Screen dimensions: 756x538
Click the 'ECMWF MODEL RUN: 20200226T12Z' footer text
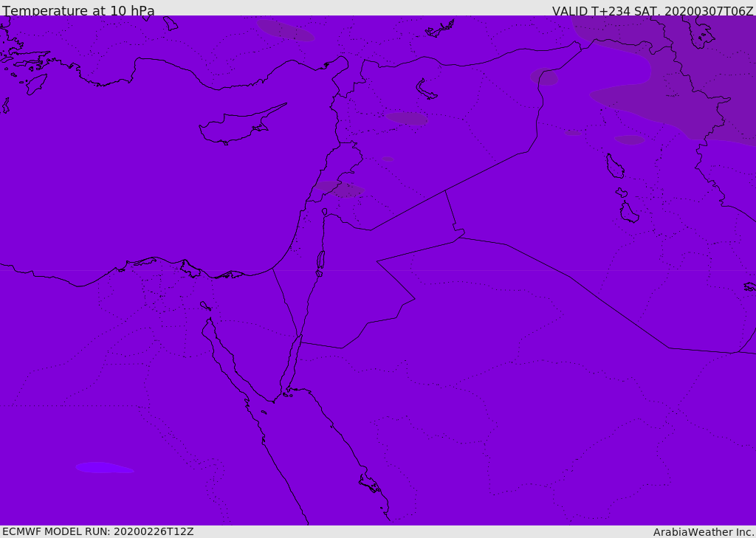(x=98, y=532)
